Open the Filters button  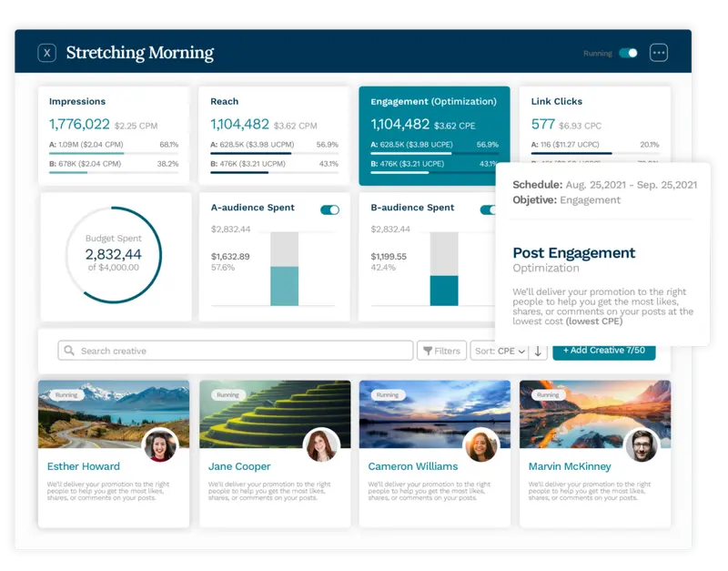coord(441,351)
